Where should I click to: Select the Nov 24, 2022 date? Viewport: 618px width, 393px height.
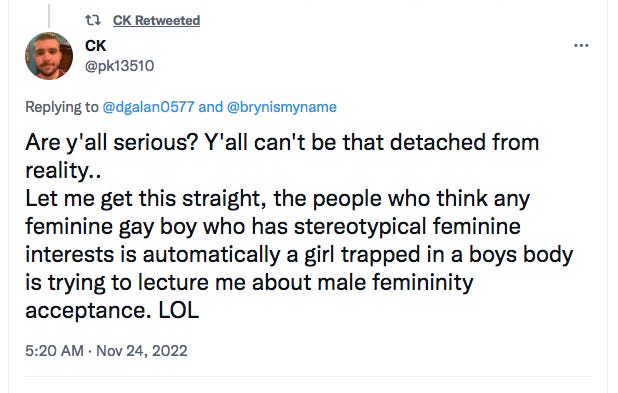click(x=142, y=350)
